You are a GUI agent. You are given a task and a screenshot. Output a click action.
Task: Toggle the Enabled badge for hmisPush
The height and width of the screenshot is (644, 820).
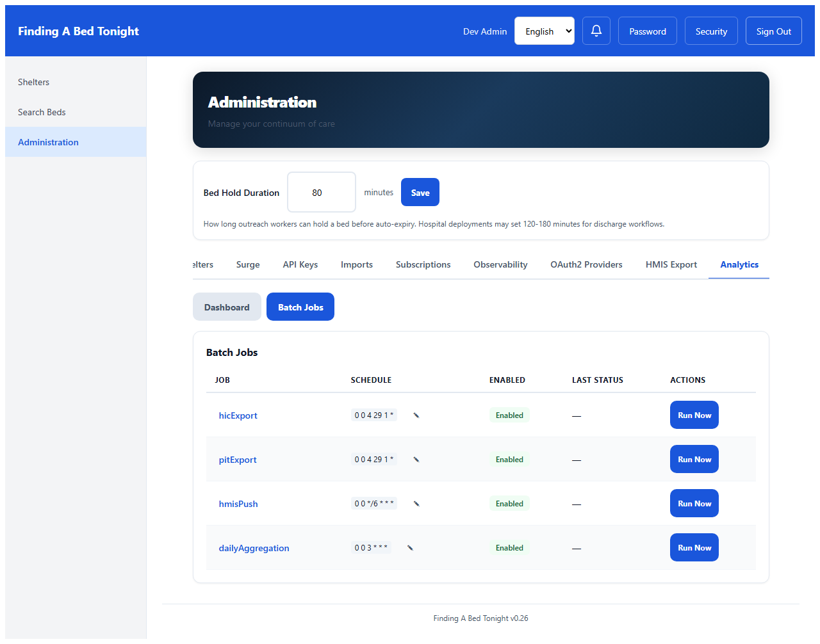coord(509,503)
